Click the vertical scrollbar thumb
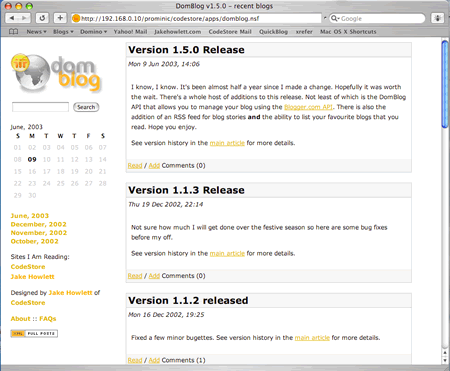The height and width of the screenshot is (371, 450). point(445,83)
